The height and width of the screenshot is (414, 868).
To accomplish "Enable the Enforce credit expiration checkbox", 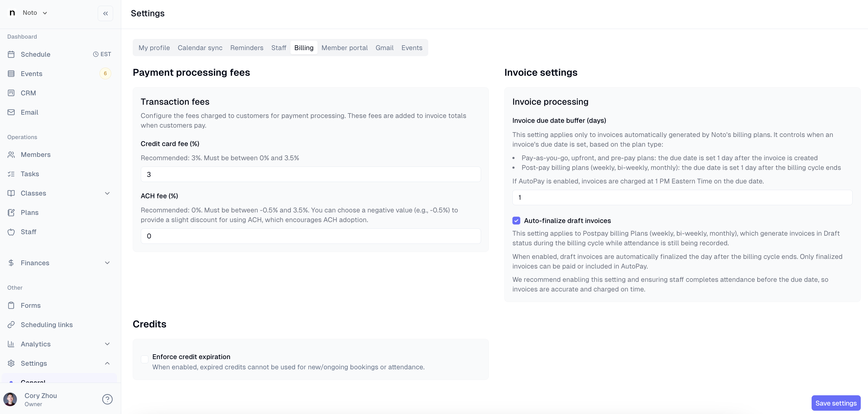I will pyautogui.click(x=144, y=359).
